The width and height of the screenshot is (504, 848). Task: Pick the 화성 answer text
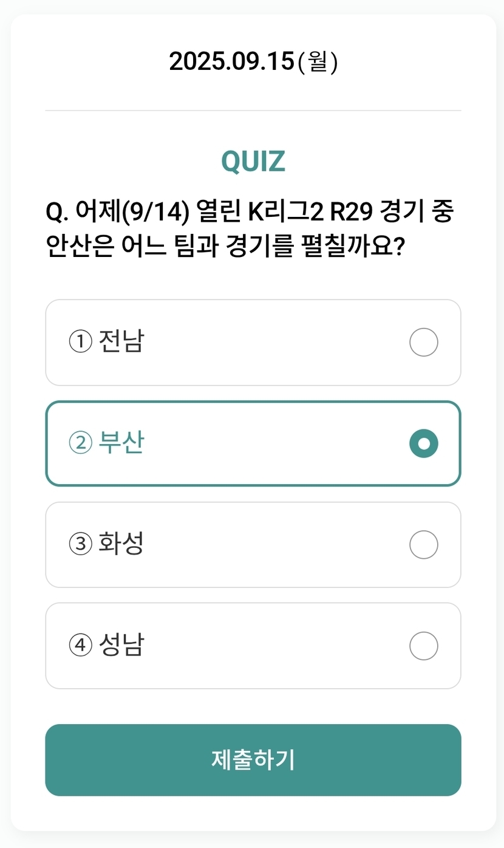pyautogui.click(x=121, y=544)
